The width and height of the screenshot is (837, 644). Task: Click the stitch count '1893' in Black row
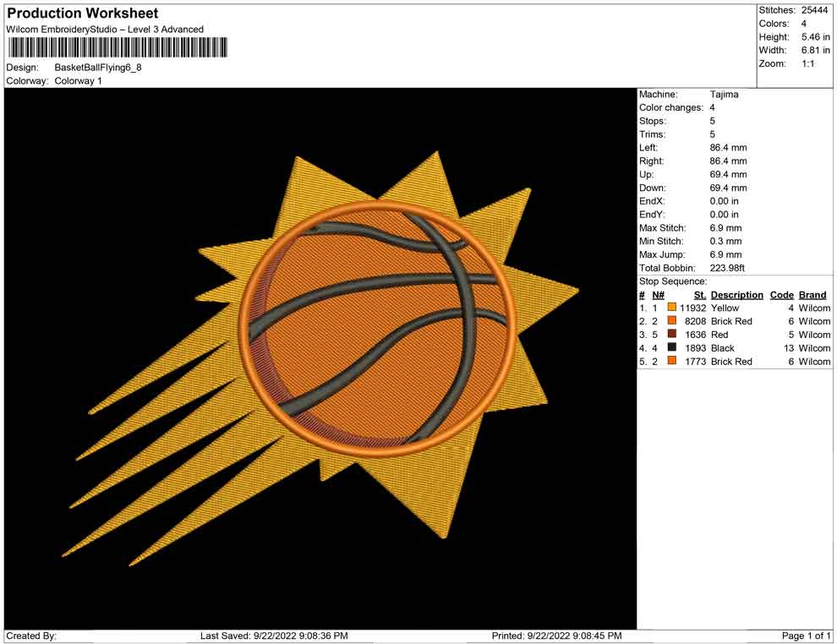pos(695,348)
